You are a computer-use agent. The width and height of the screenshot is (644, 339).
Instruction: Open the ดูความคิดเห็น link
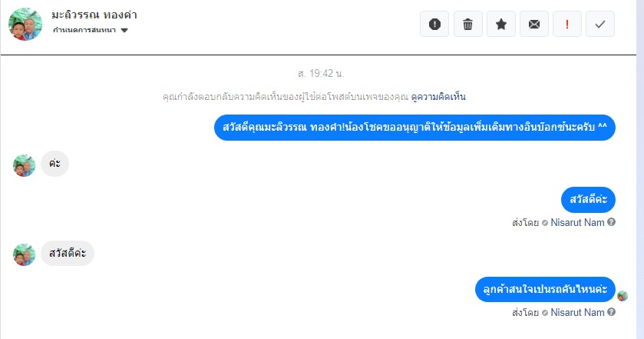[438, 97]
